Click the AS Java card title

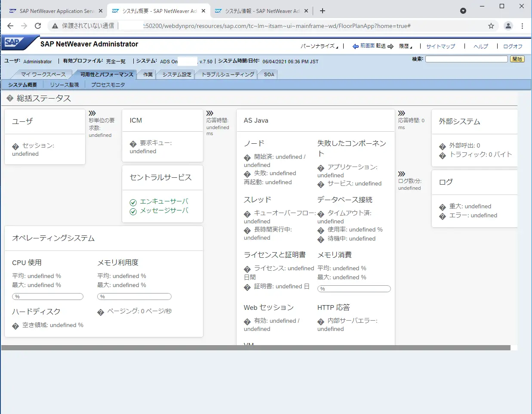pos(256,120)
